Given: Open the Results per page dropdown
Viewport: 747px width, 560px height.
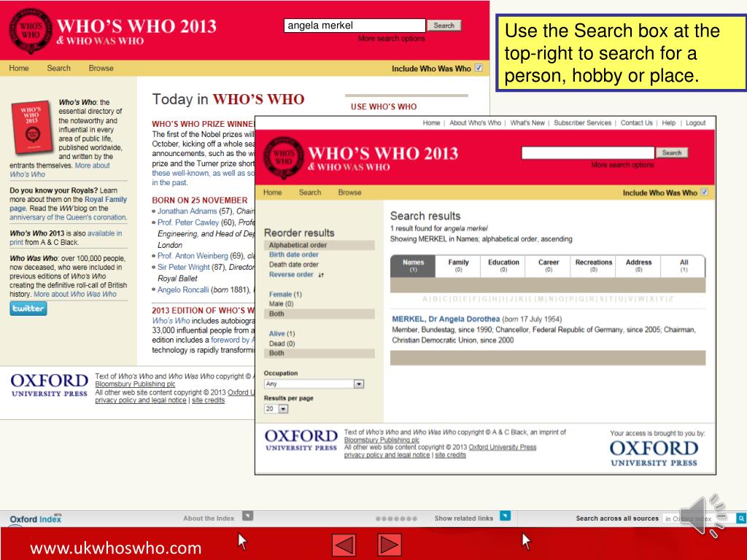Looking at the screenshot, I should (276, 408).
